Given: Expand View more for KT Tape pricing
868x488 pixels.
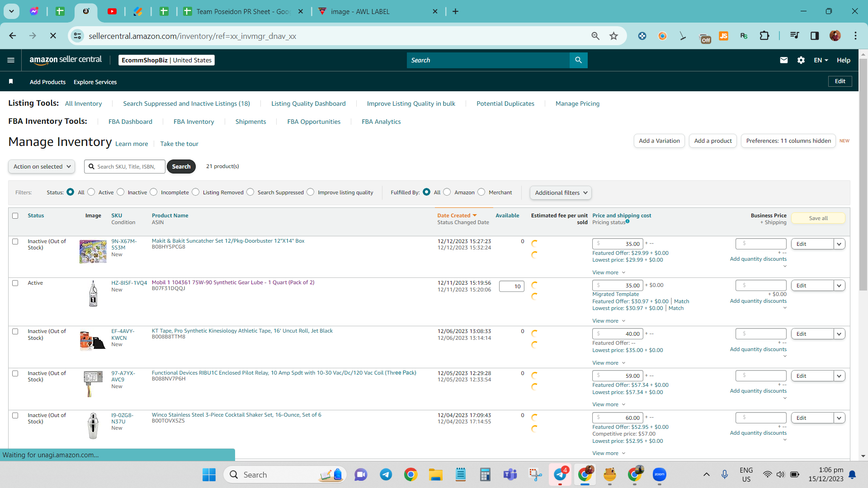Looking at the screenshot, I should point(609,363).
